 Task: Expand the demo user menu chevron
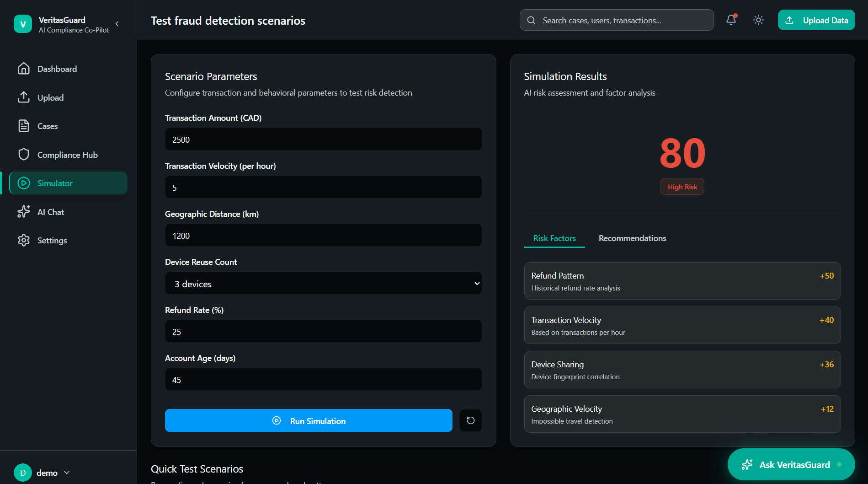[67, 473]
